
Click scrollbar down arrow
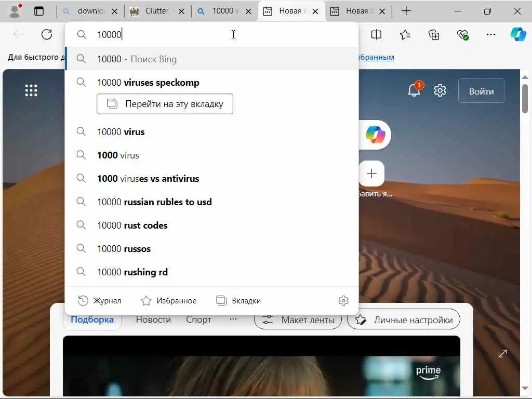pyautogui.click(x=525, y=388)
